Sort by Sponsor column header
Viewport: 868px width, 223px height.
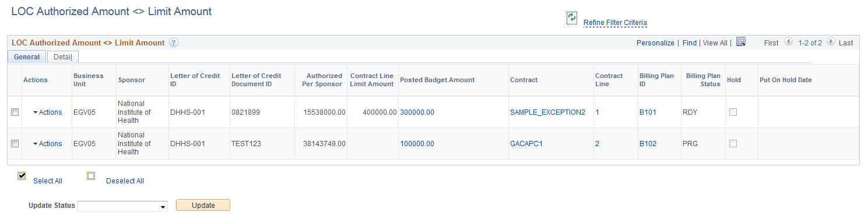(x=131, y=80)
